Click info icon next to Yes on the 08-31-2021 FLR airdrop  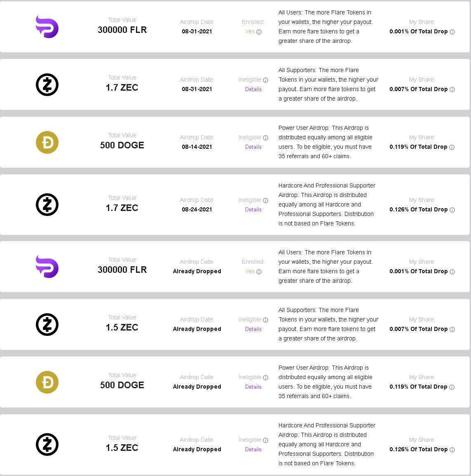click(x=259, y=32)
